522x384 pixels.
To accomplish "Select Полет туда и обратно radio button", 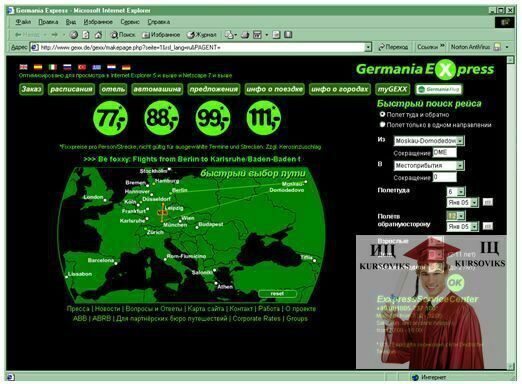I will click(382, 114).
